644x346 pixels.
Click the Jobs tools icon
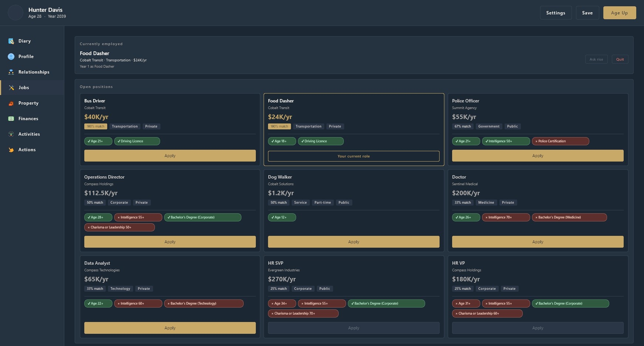(x=11, y=88)
